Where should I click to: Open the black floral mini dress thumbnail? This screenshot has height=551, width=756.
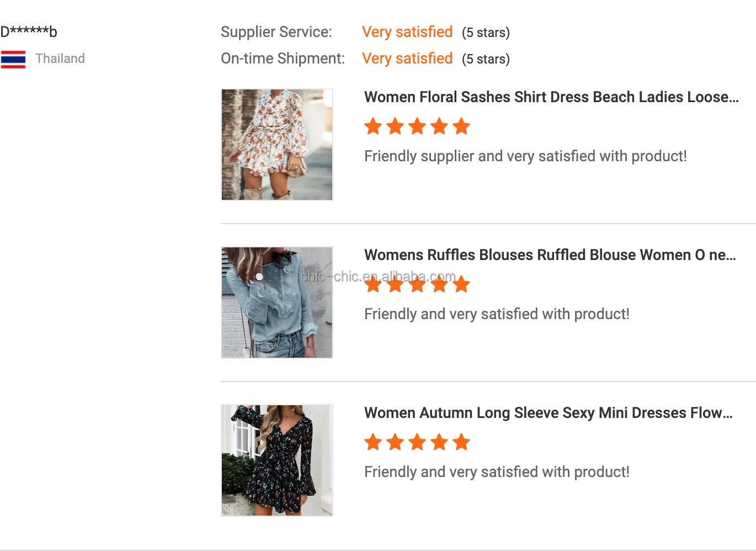click(x=277, y=460)
